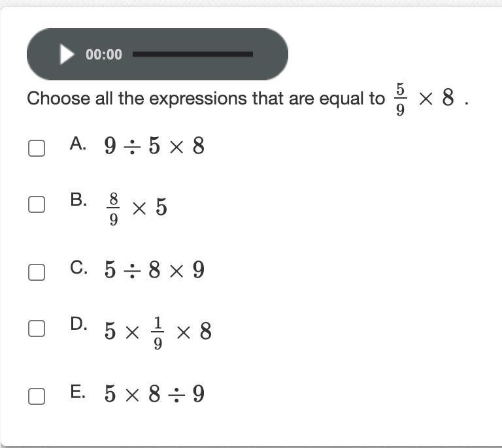The image size is (502, 448).
Task: Click the letter label B.
Action: click(x=78, y=200)
